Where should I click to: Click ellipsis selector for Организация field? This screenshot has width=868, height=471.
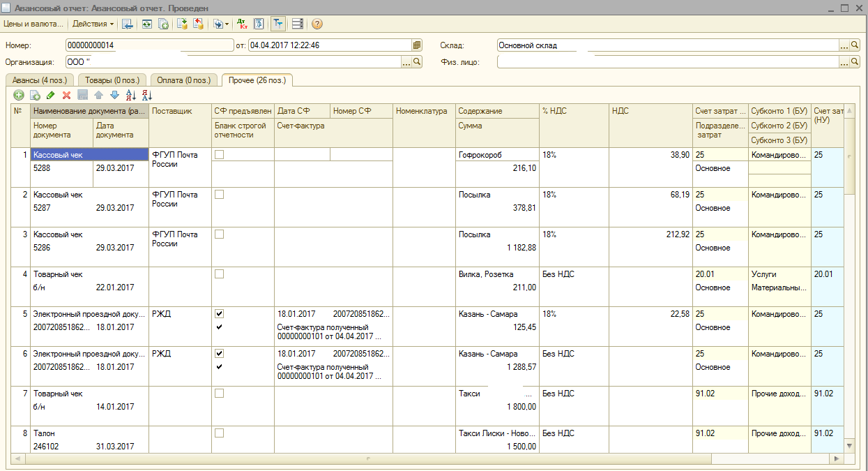[406, 62]
